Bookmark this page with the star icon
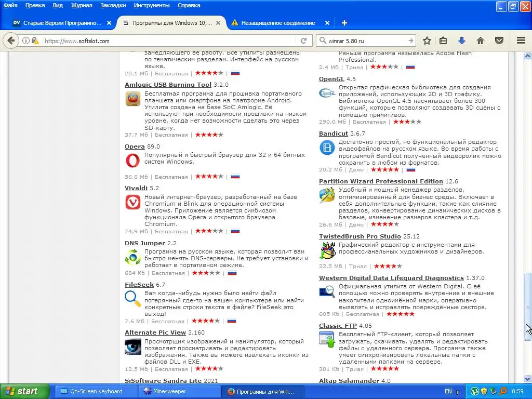 point(427,41)
